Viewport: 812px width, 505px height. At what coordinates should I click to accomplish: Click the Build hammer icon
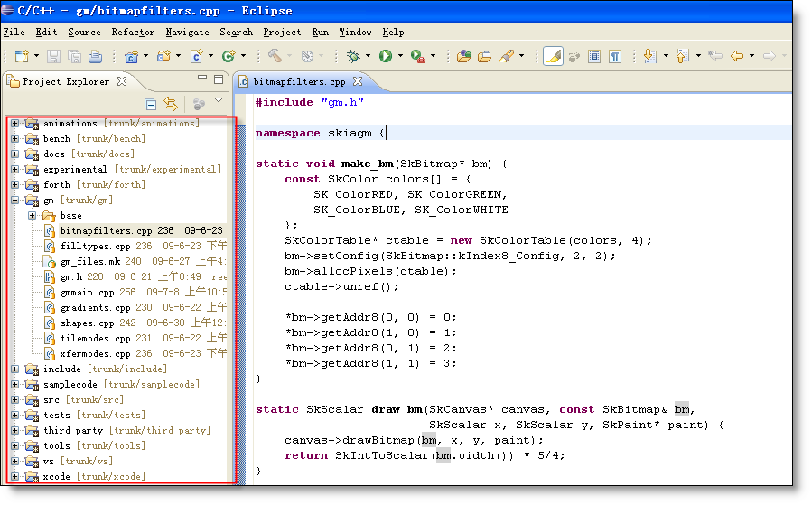click(274, 56)
